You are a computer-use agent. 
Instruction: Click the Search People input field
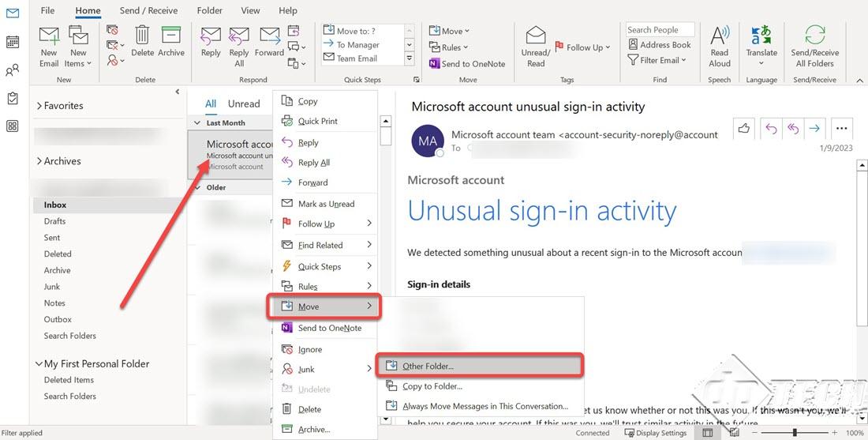660,30
